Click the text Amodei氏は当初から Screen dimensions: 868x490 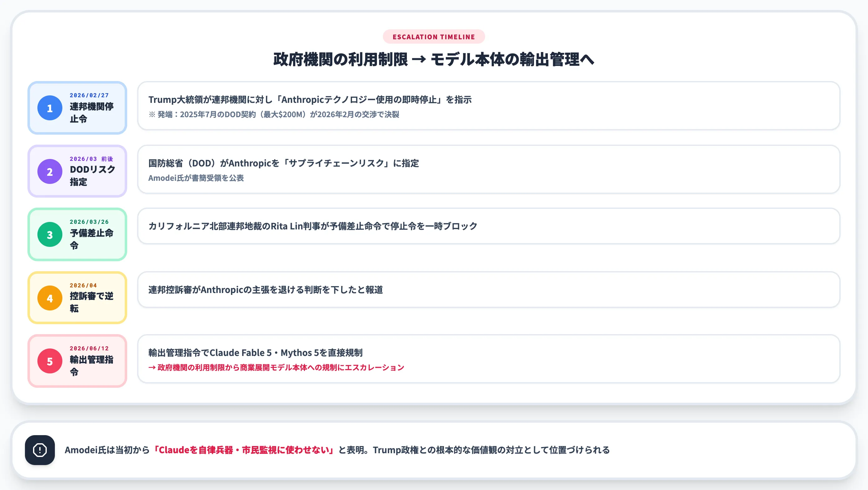[107, 450]
